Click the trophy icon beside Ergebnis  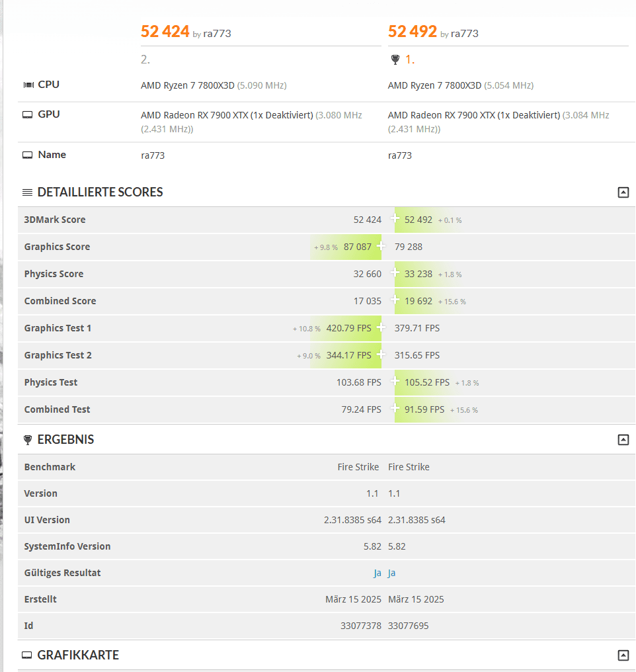pos(28,440)
